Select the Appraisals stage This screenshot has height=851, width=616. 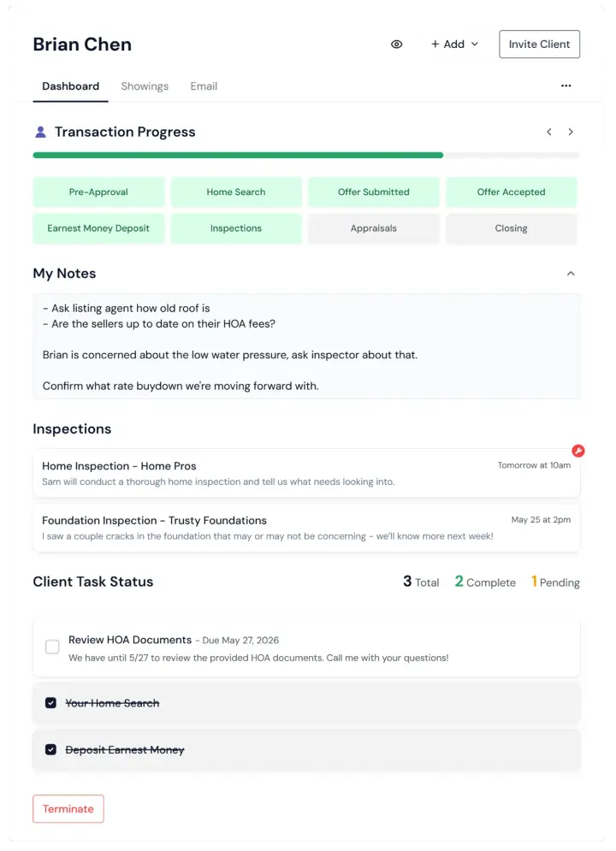pyautogui.click(x=373, y=228)
